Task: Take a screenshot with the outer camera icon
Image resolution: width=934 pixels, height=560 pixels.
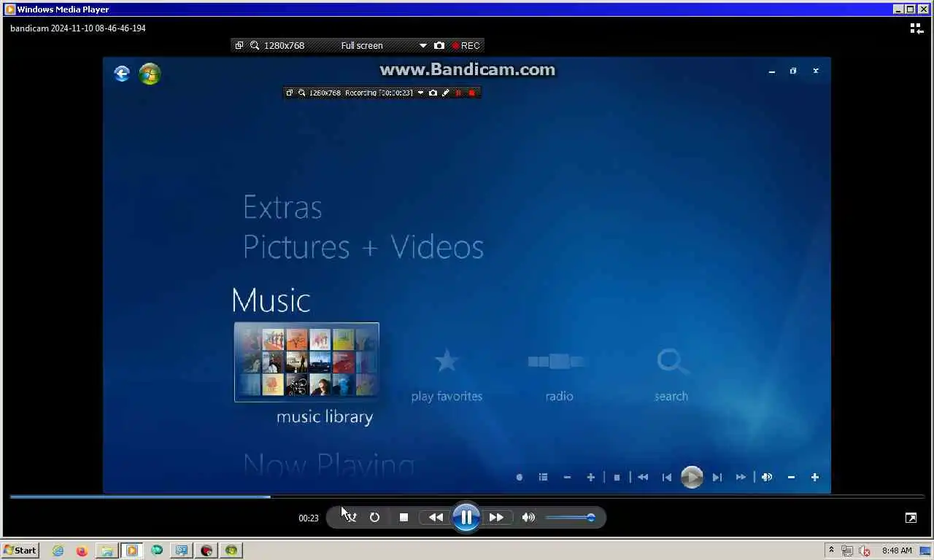Action: point(439,45)
